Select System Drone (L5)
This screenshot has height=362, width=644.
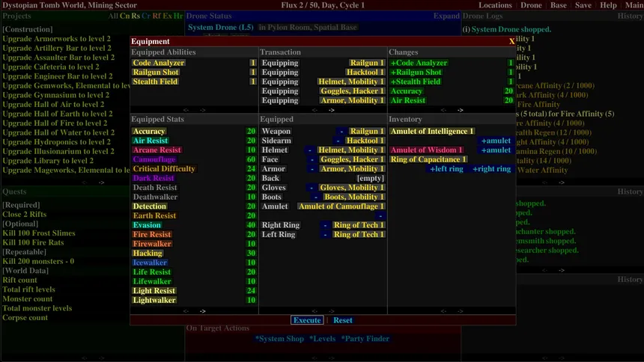221,28
